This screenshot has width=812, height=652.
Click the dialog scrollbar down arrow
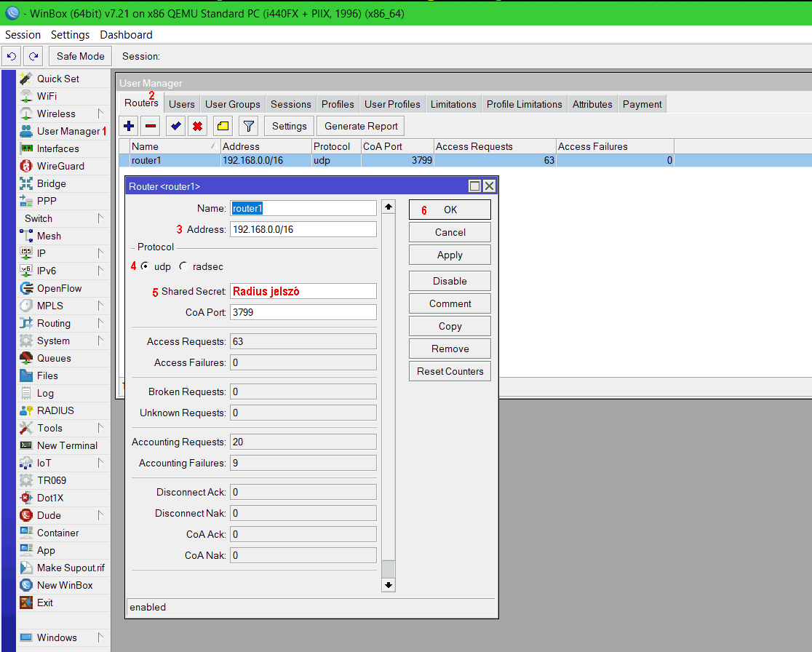pos(389,584)
